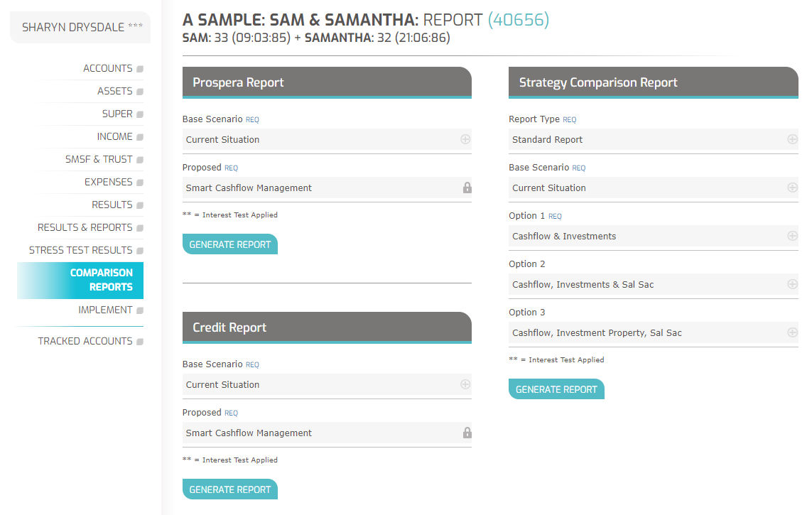Click the plus icon beside Cashflow & Investments
Screen dimensions: 812x515
click(792, 236)
